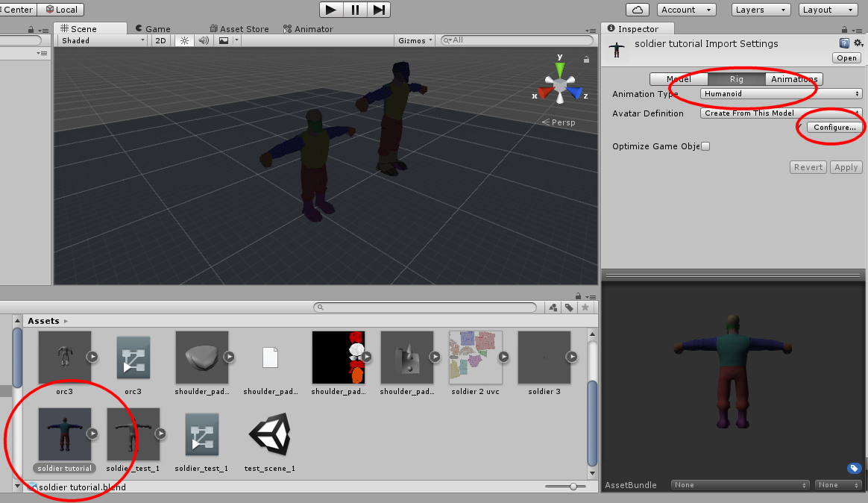Select the soldier 2 uvc asset
Viewport: 868px width, 503px height.
(476, 357)
